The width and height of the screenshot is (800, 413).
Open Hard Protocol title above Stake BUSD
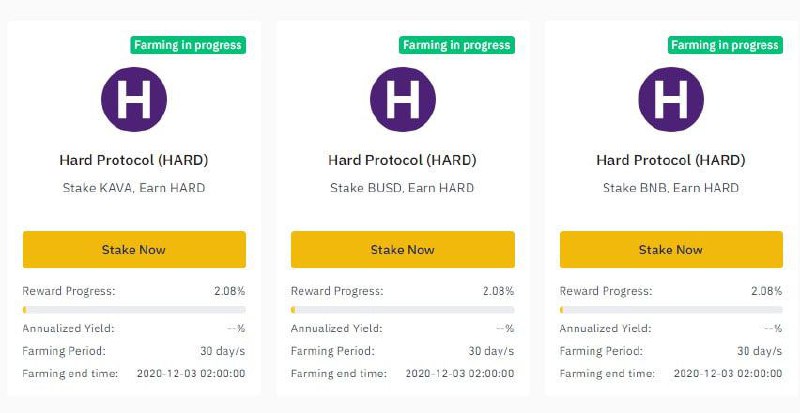pos(402,160)
